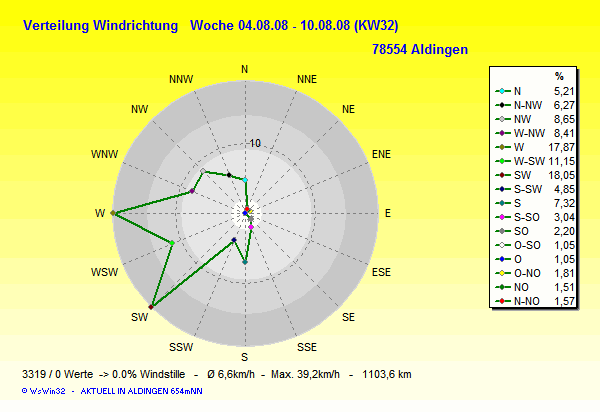The height and width of the screenshot is (412, 600).
Task: Select the NNW compass label
Action: tap(181, 79)
